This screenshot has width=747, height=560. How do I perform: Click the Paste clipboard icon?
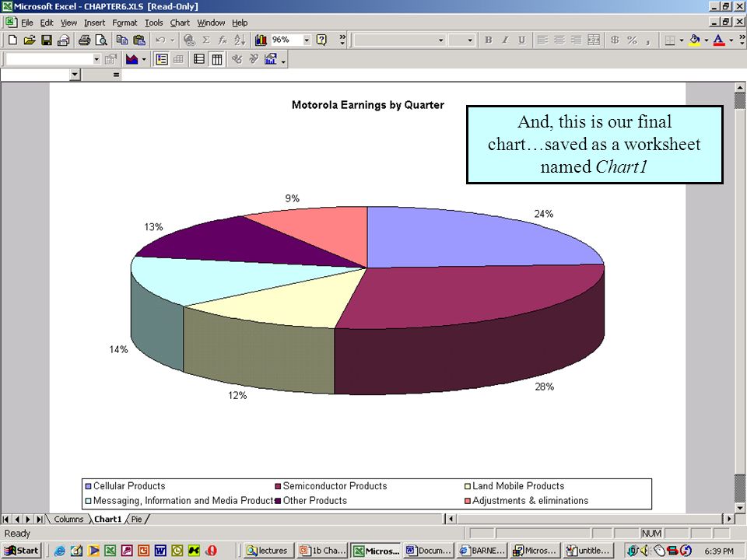[139, 40]
